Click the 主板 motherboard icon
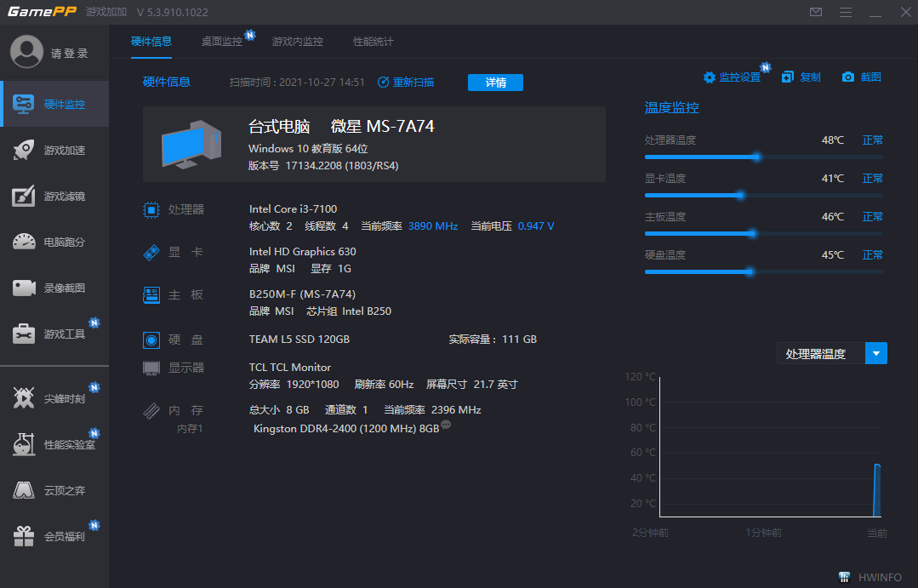This screenshot has width=918, height=588. 151,294
